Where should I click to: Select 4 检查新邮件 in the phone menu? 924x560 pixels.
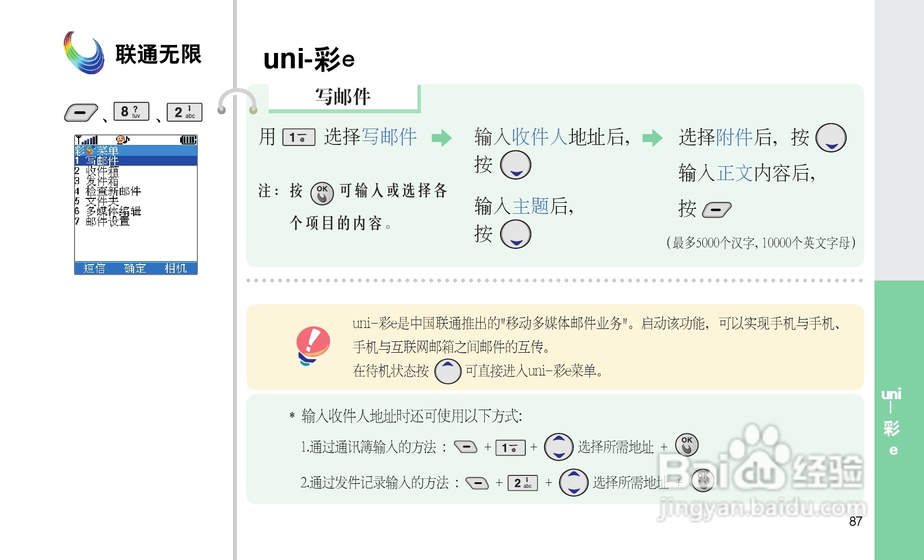click(x=136, y=191)
